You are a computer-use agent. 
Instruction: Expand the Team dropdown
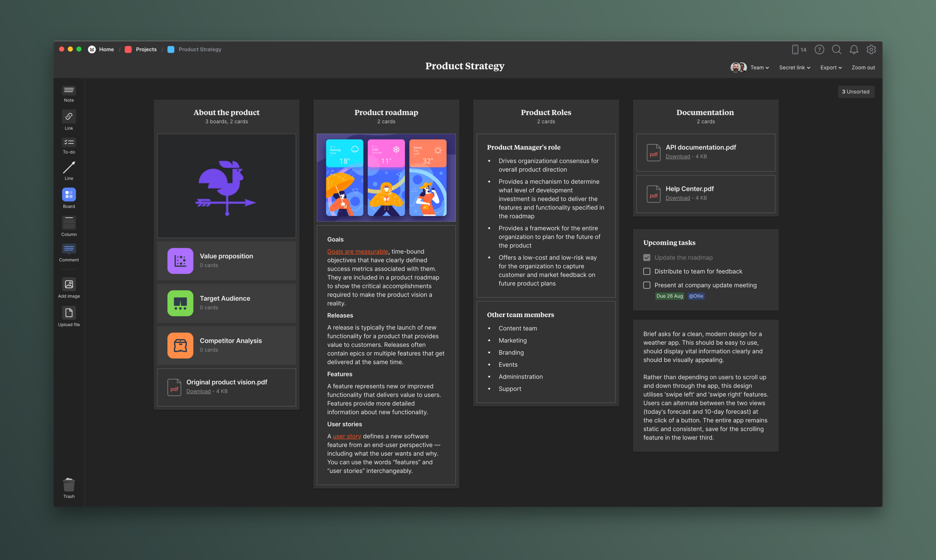click(759, 67)
